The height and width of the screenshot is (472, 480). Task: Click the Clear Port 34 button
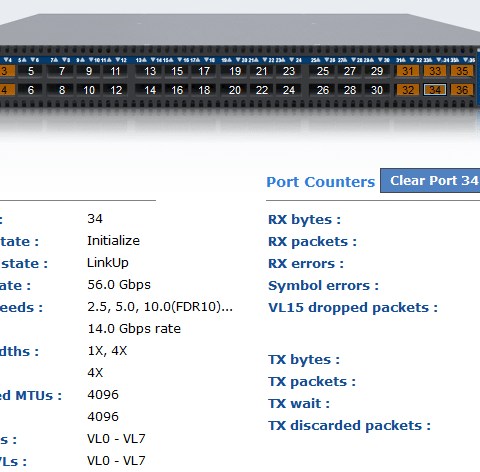[x=430, y=180]
